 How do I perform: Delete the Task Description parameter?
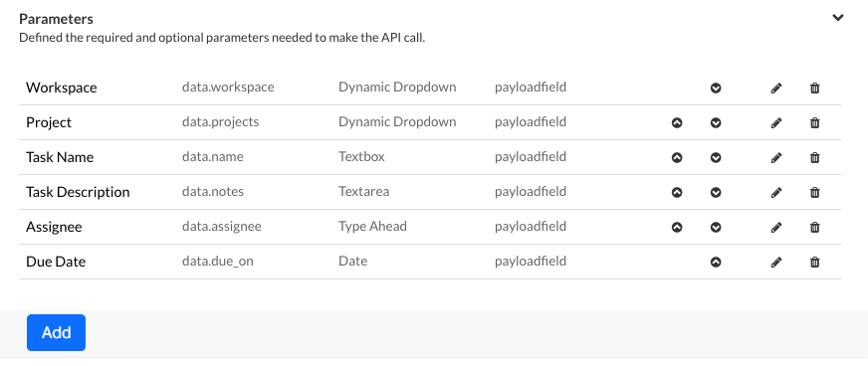[815, 192]
